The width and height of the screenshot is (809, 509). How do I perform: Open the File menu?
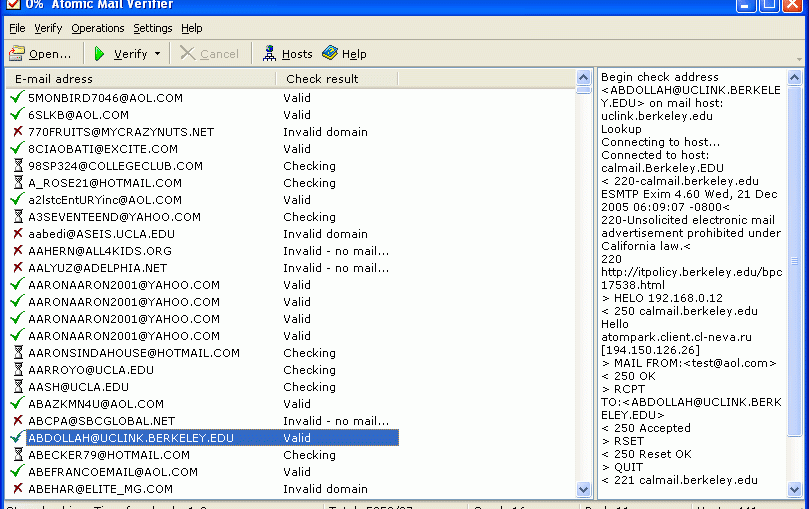click(x=17, y=28)
